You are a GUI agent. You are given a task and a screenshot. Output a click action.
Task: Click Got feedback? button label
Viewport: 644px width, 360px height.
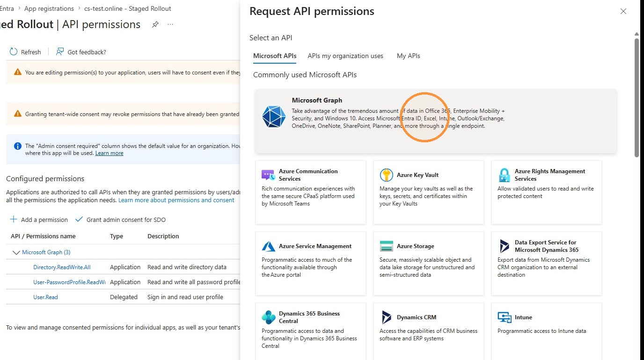pyautogui.click(x=87, y=52)
